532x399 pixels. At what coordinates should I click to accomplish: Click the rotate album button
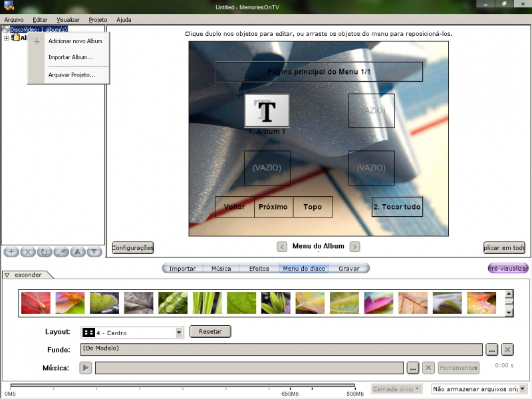45,252
